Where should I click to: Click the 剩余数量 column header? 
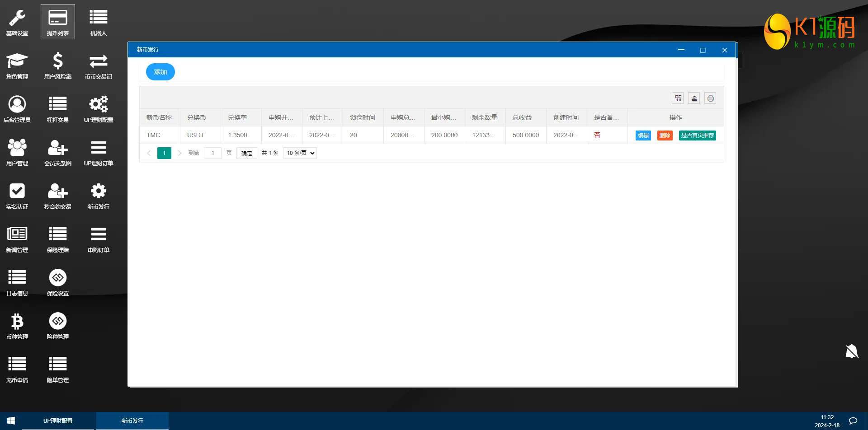pos(485,117)
